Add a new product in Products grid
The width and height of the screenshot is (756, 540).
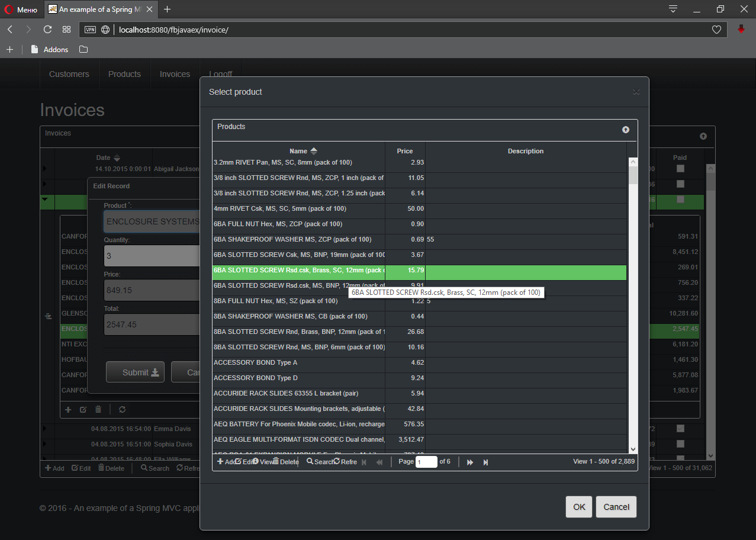(226, 462)
